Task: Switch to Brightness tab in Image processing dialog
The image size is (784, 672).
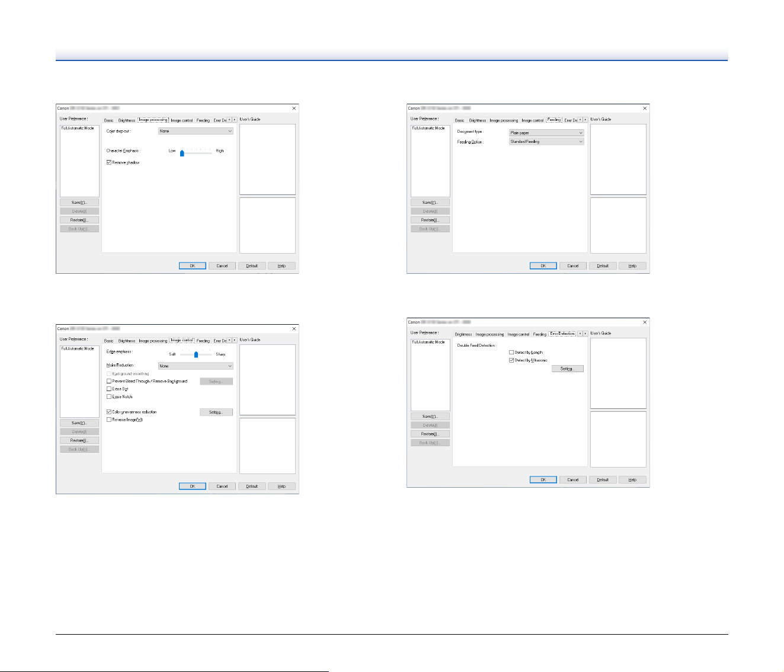Action: point(127,120)
